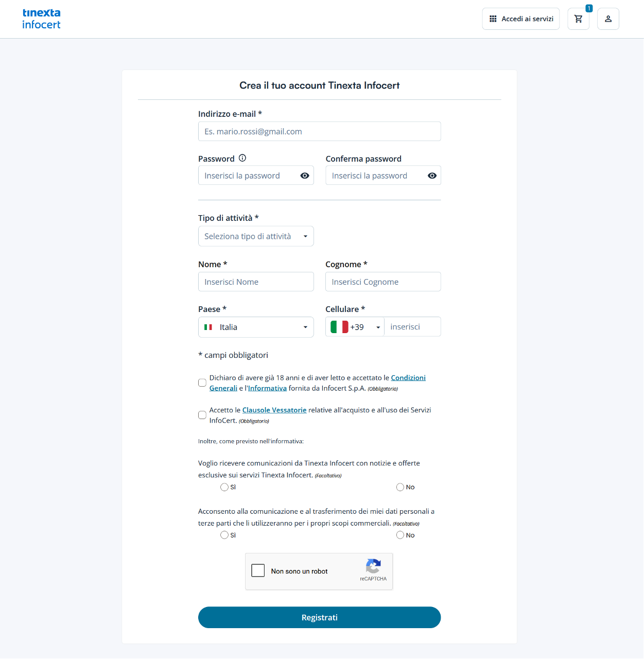Open the Paese country dropdown
Image resolution: width=644 pixels, height=659 pixels.
[256, 327]
